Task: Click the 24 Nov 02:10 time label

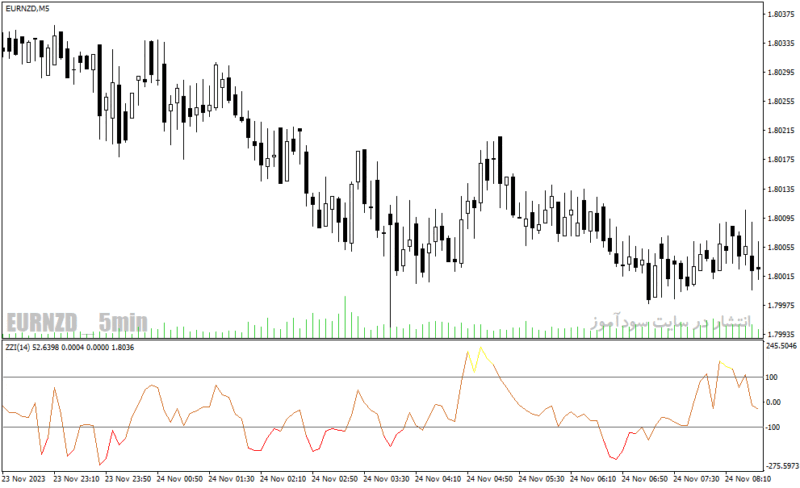Action: [283, 479]
